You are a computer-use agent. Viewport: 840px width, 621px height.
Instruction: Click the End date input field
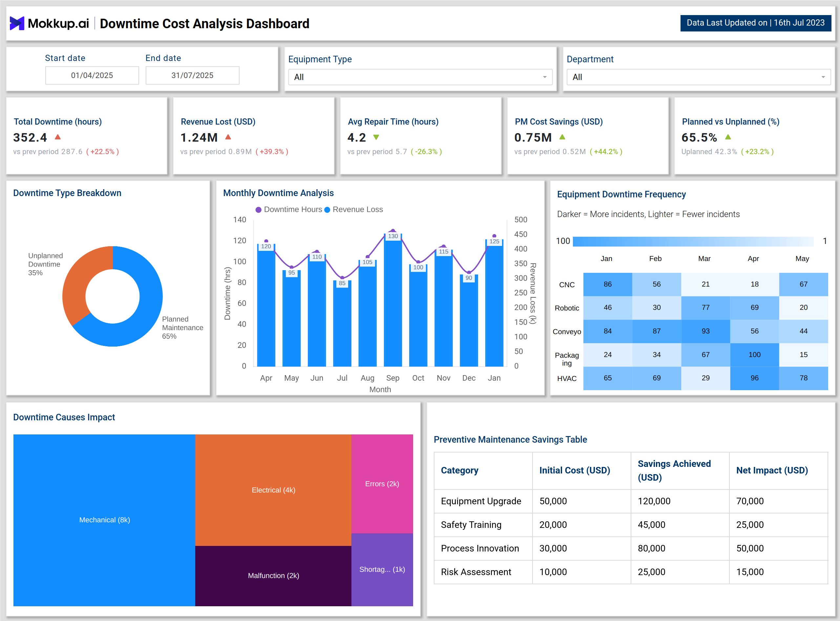[193, 75]
